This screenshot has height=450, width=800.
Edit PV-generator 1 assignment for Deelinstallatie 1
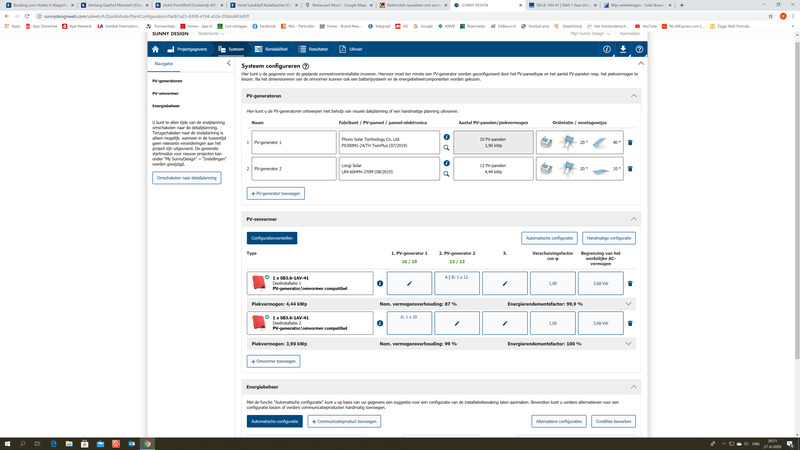(x=409, y=283)
